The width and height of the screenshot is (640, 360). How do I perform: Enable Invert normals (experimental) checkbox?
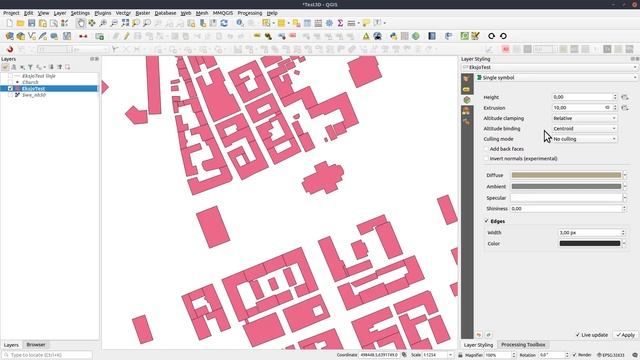coord(486,158)
